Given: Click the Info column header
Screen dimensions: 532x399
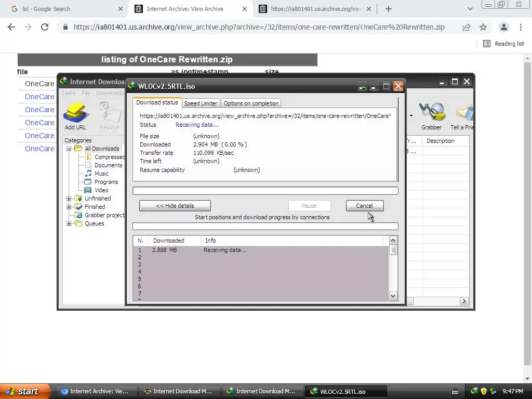Looking at the screenshot, I should click(292, 241).
